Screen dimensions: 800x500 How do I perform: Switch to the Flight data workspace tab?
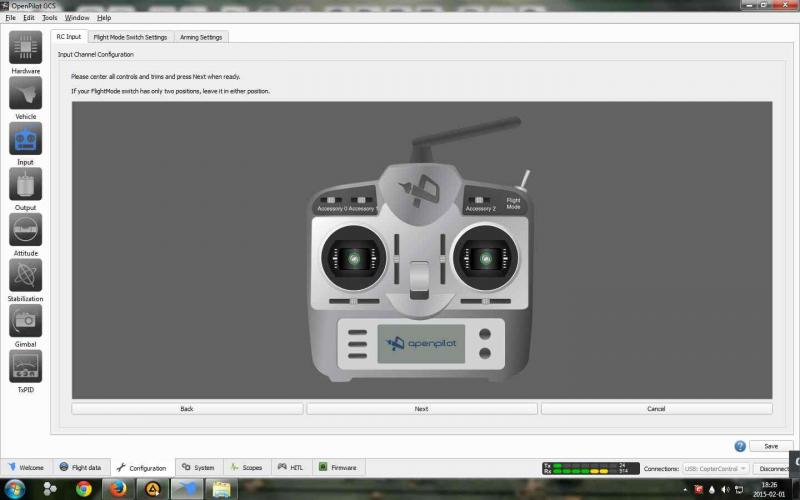pyautogui.click(x=80, y=467)
